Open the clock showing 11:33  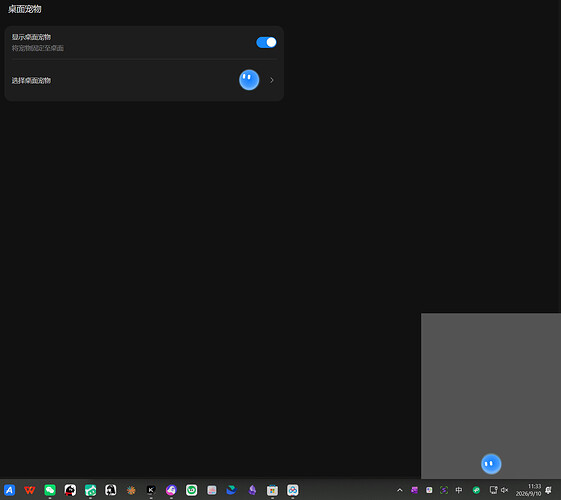[528, 490]
